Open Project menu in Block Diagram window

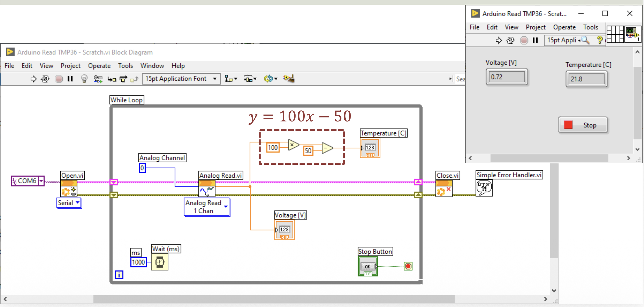70,66
